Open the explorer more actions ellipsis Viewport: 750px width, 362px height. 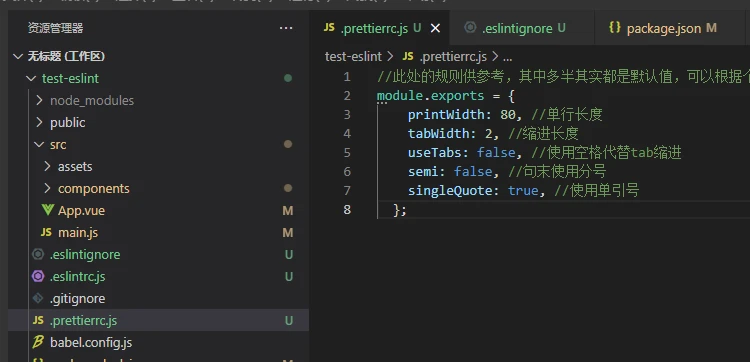[x=286, y=29]
